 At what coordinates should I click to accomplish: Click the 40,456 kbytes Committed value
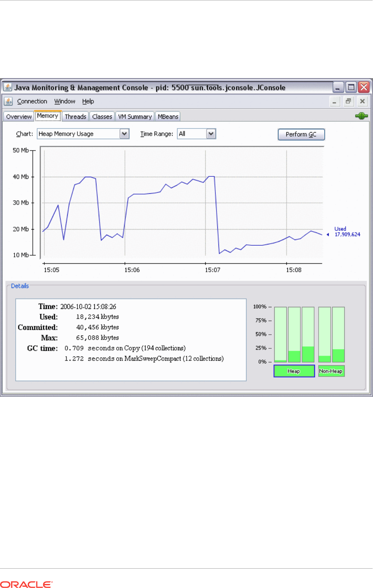(97, 327)
